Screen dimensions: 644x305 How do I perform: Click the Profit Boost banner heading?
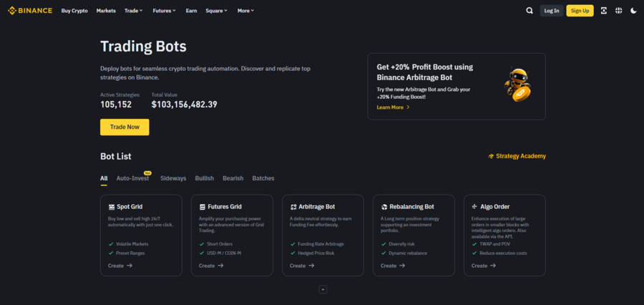click(424, 72)
